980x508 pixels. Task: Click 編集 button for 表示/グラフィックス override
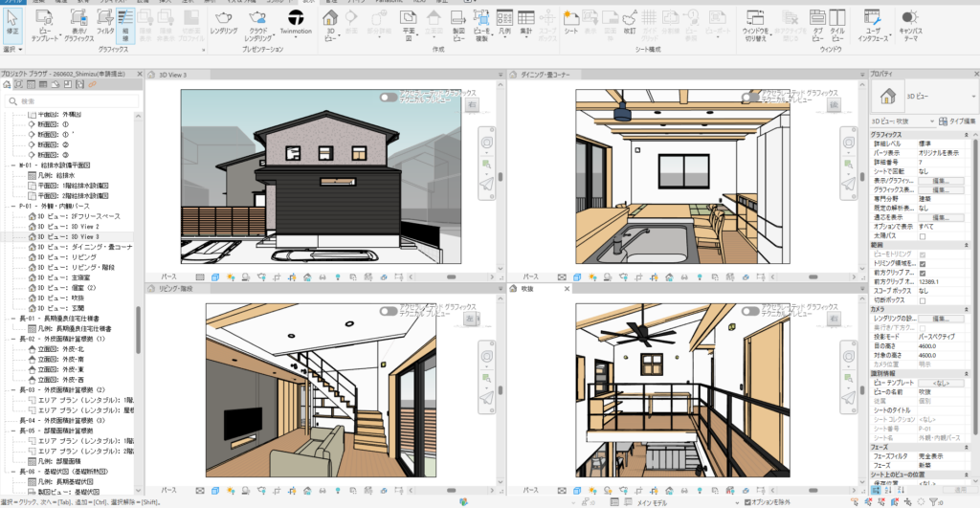pos(941,181)
